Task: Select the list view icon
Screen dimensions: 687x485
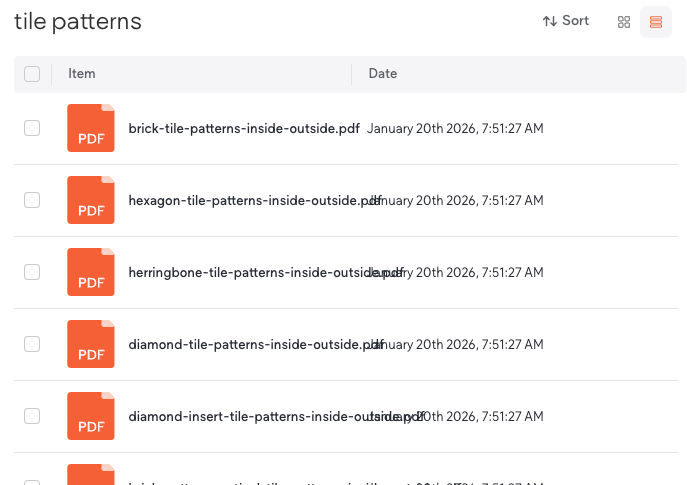Action: 656,22
